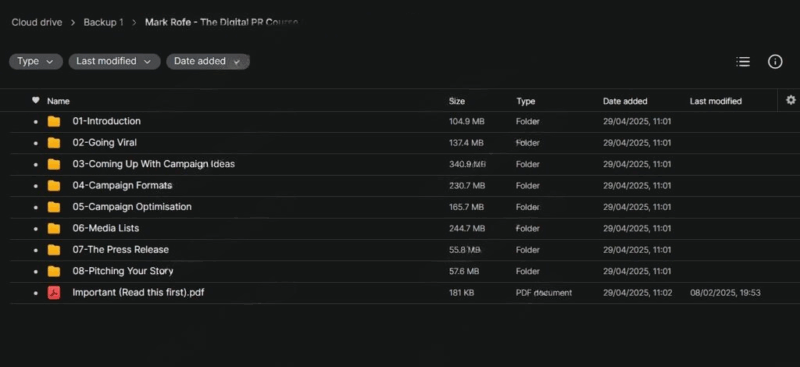Go to Cloud drive breadcrumb
This screenshot has height=367, width=800.
37,22
